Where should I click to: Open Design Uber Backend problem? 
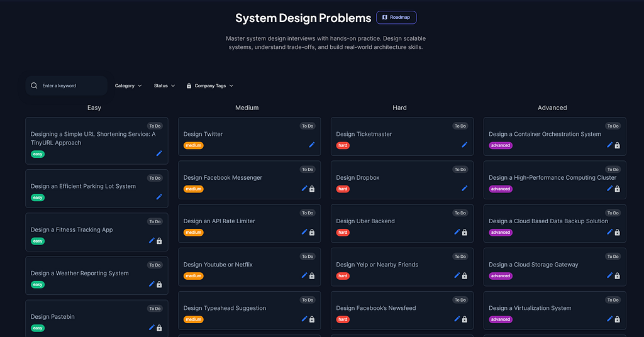tap(365, 221)
